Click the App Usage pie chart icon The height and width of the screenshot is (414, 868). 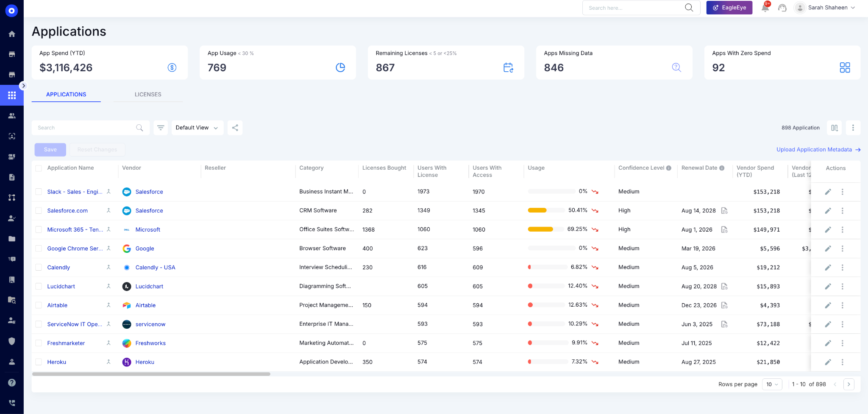340,67
